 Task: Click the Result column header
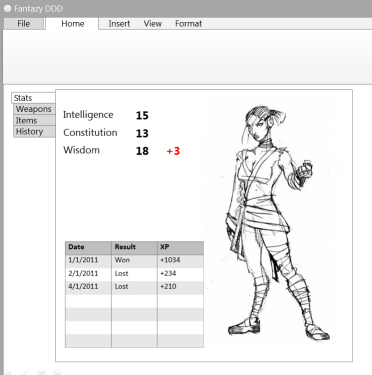134,247
